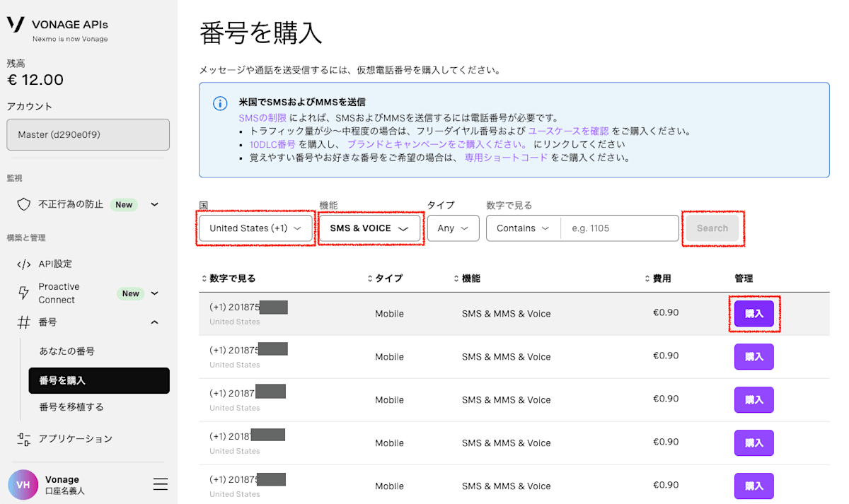Click the API設定 code brackets icon
849x504 pixels.
[24, 264]
